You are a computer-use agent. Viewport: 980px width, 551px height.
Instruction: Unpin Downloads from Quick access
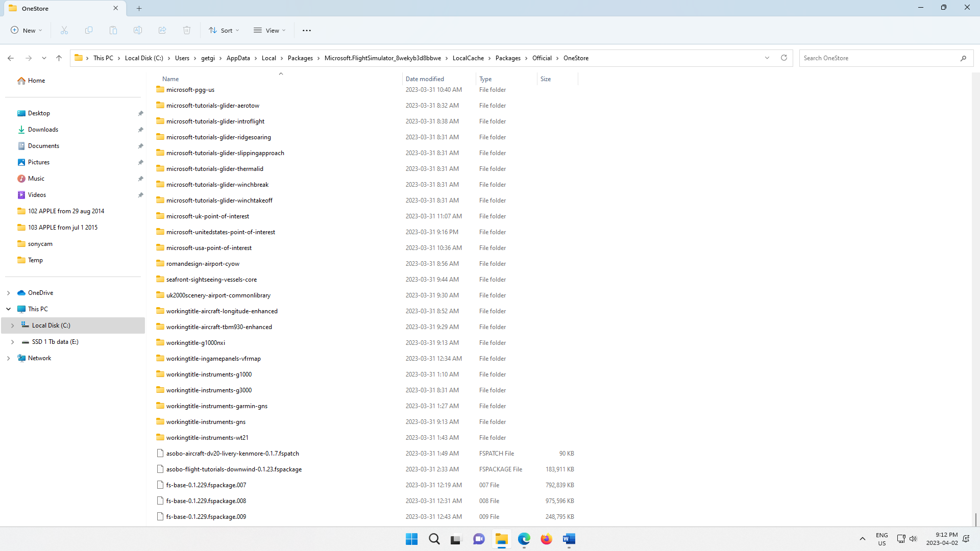click(140, 130)
